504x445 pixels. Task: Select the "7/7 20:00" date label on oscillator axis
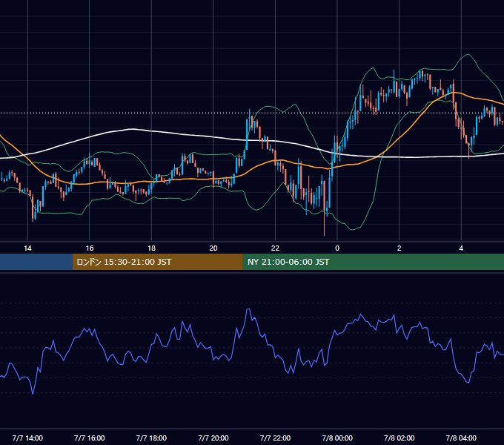[x=213, y=438]
